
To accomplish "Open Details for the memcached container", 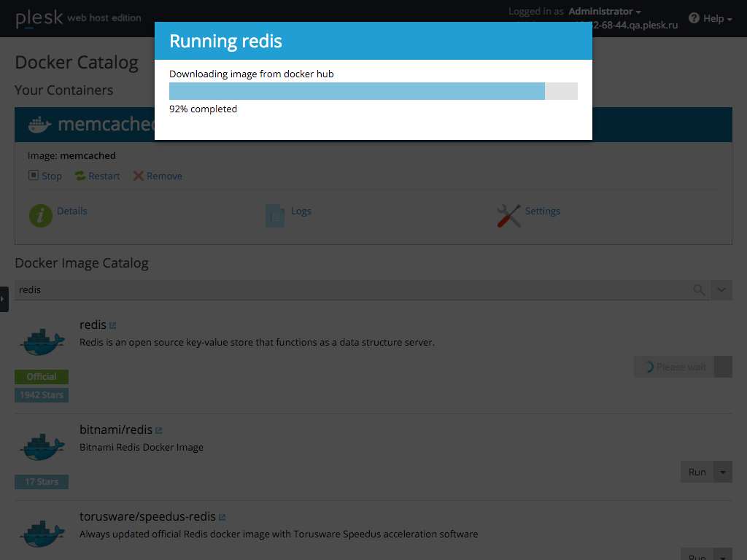I will [71, 211].
